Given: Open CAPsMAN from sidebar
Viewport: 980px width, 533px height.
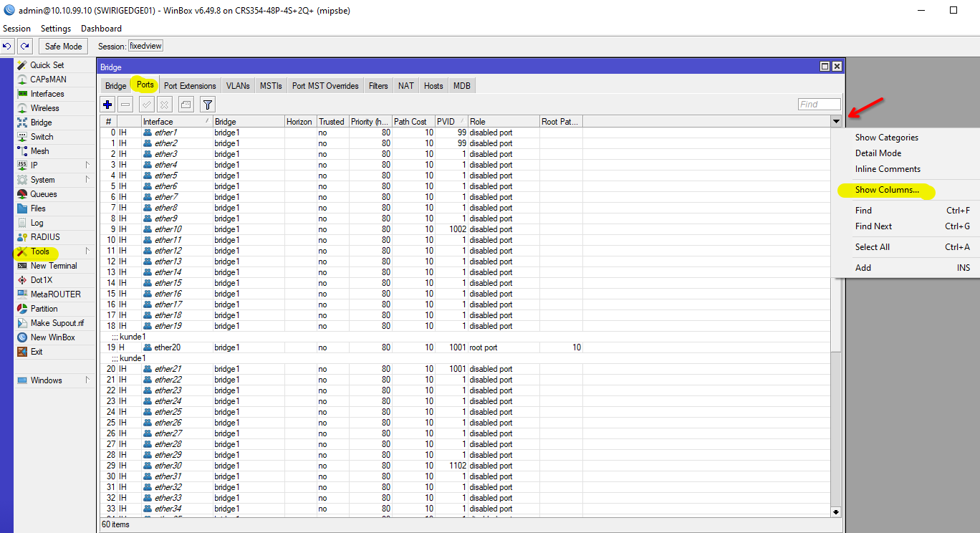Looking at the screenshot, I should click(x=48, y=80).
